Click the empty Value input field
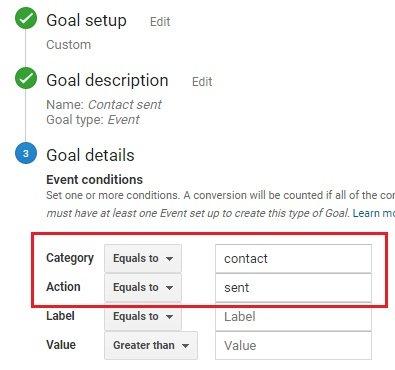395x370 pixels. [293, 346]
